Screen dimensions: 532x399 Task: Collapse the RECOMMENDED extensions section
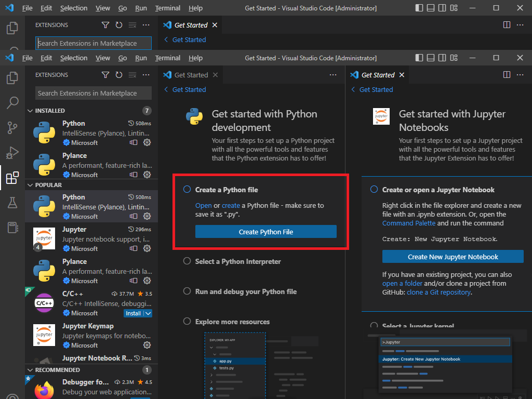(x=30, y=370)
